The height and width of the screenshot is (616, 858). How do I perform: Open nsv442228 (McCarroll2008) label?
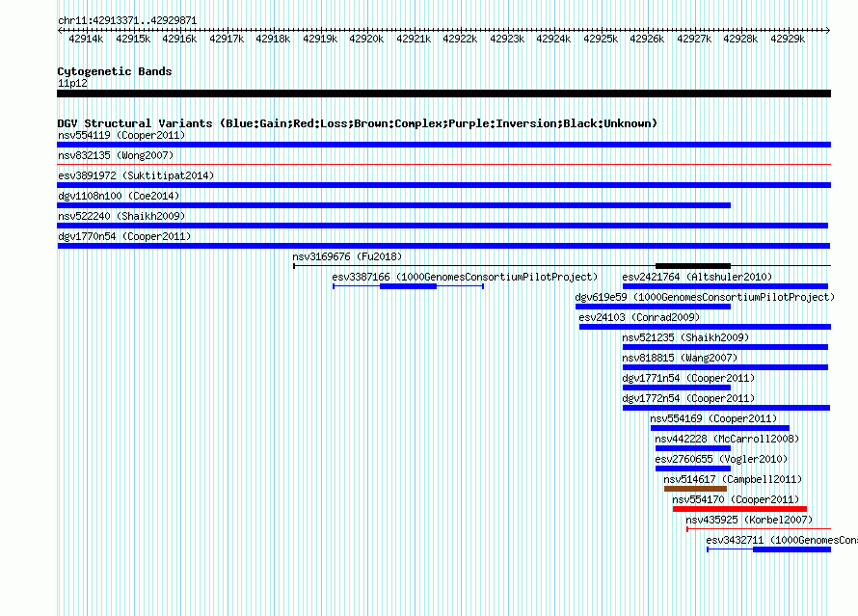[727, 439]
